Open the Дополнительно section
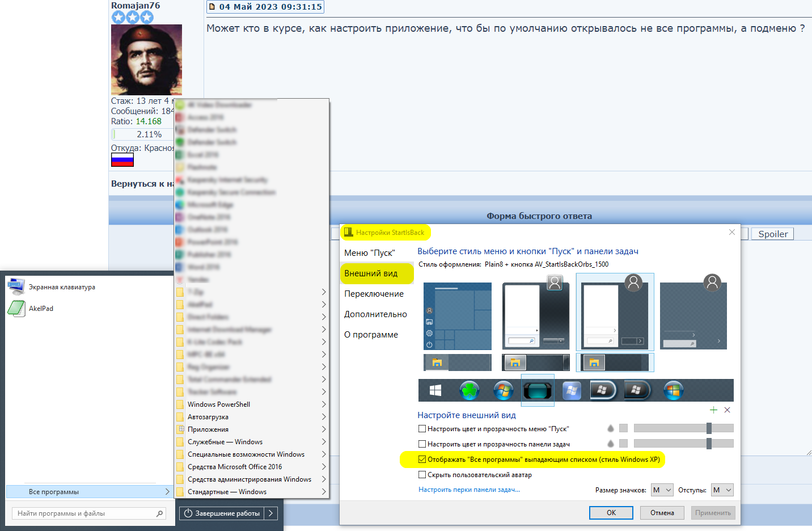The width and height of the screenshot is (812, 531). pyautogui.click(x=375, y=314)
